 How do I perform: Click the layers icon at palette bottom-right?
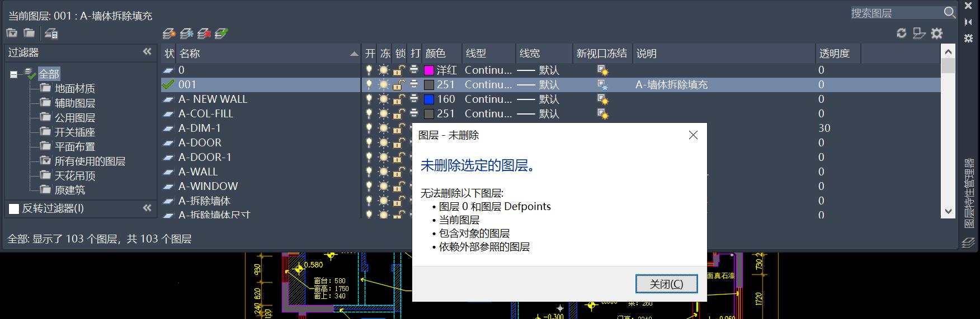coord(968,242)
